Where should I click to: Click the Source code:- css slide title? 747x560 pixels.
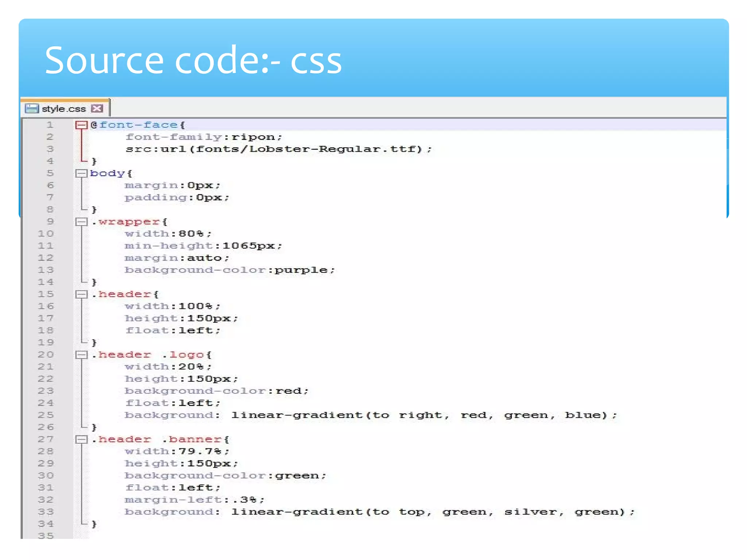pos(193,60)
